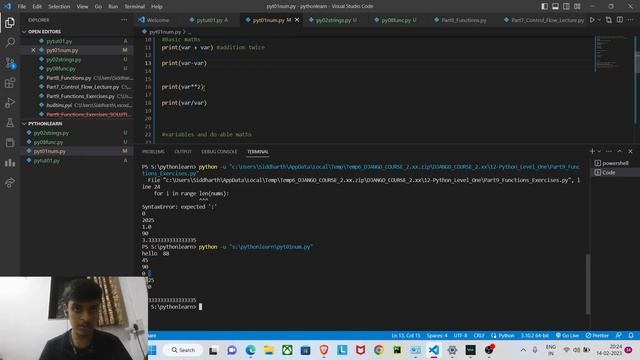Open the Selection menu
This screenshot has height=360, width=640.
click(59, 6)
